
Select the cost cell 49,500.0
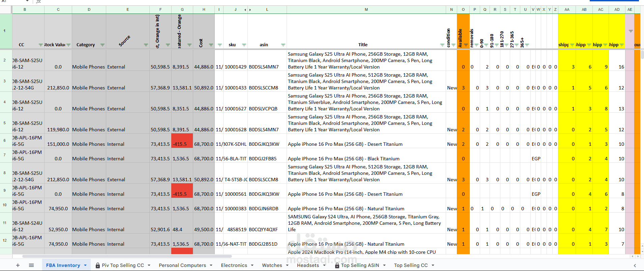[x=204, y=223]
